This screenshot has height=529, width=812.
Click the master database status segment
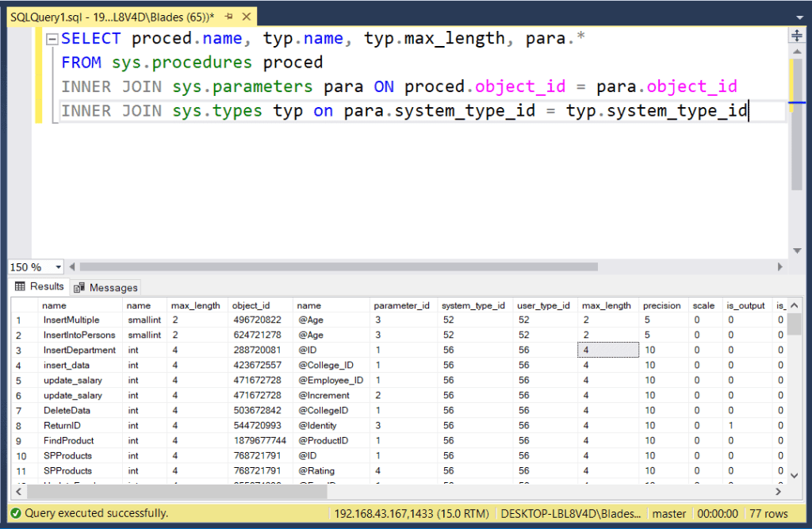click(668, 513)
